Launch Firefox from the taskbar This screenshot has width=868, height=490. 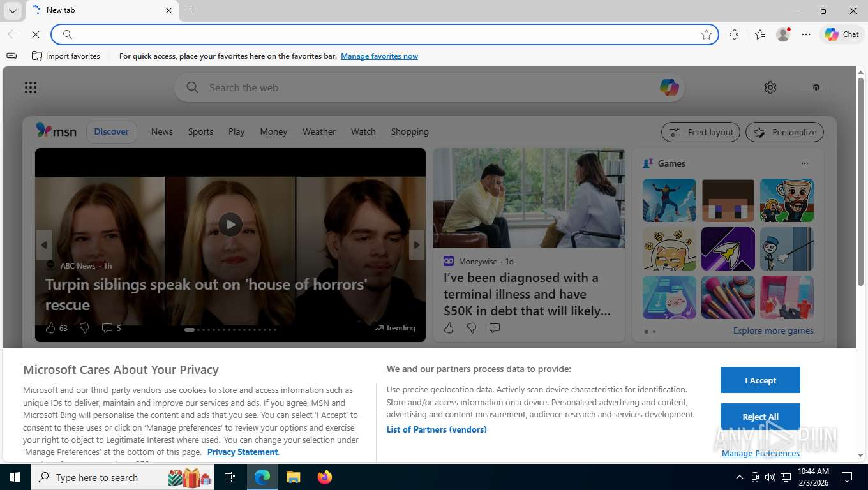tap(325, 477)
